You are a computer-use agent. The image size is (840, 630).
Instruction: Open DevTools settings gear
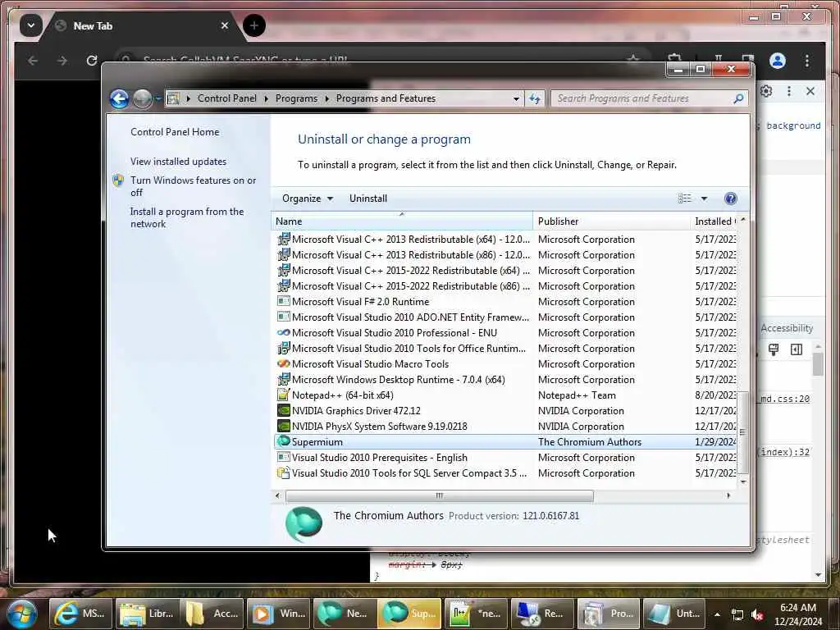click(x=766, y=91)
